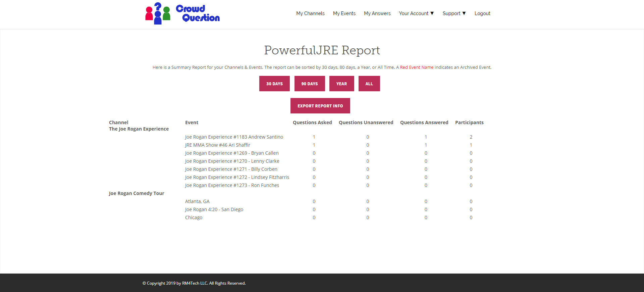
Task: Click Questions Unanswered value for Atlanta, GA row
Action: (368, 201)
